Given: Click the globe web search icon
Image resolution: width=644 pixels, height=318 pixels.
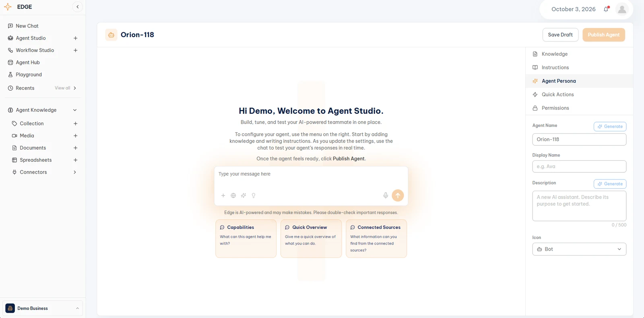Looking at the screenshot, I should (x=233, y=195).
